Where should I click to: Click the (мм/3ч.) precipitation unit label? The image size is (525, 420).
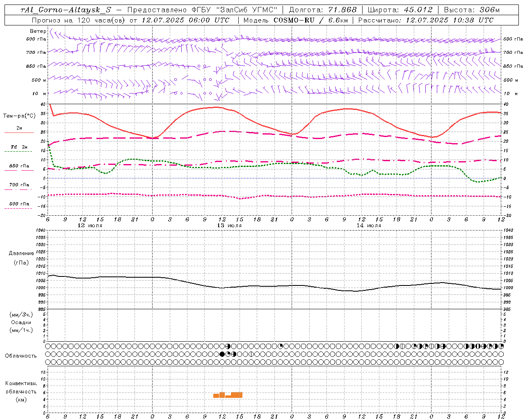click(21, 315)
